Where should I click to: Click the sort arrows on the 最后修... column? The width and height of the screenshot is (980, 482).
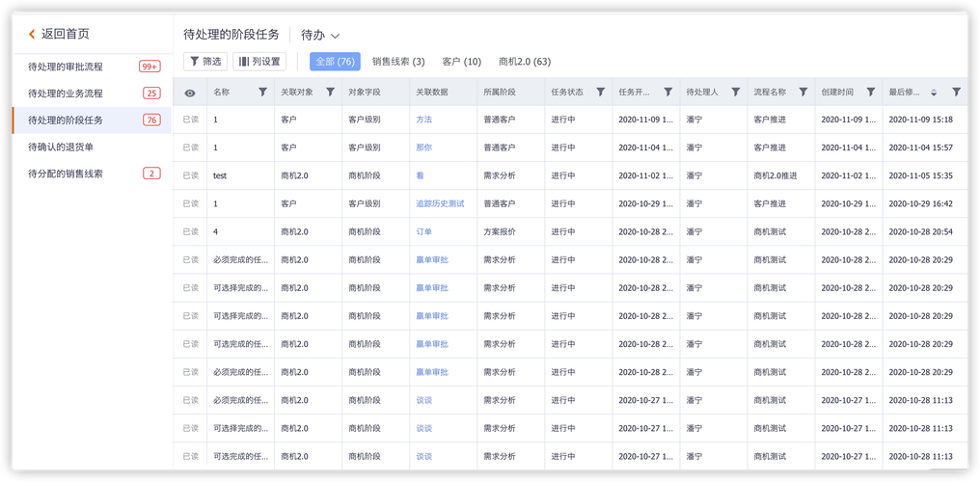coord(934,93)
